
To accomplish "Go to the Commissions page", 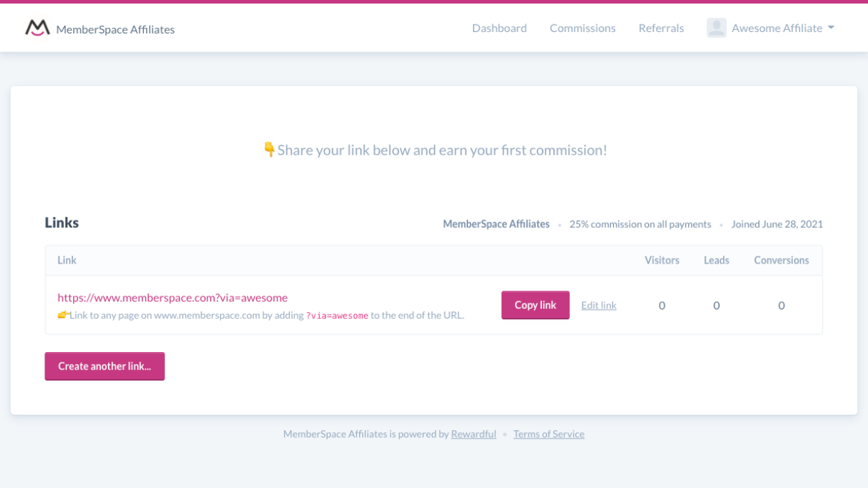I will pyautogui.click(x=582, y=28).
